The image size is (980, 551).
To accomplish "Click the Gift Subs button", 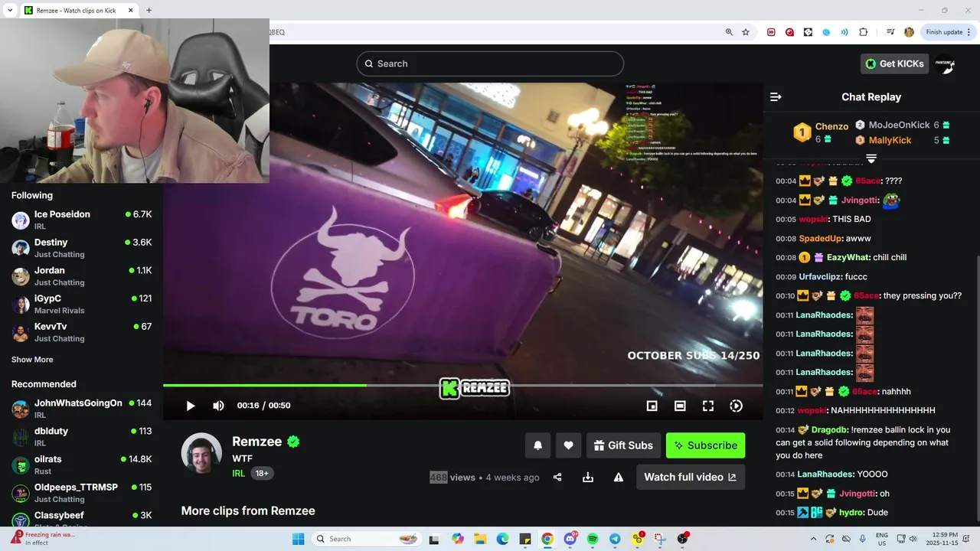I will [x=623, y=445].
